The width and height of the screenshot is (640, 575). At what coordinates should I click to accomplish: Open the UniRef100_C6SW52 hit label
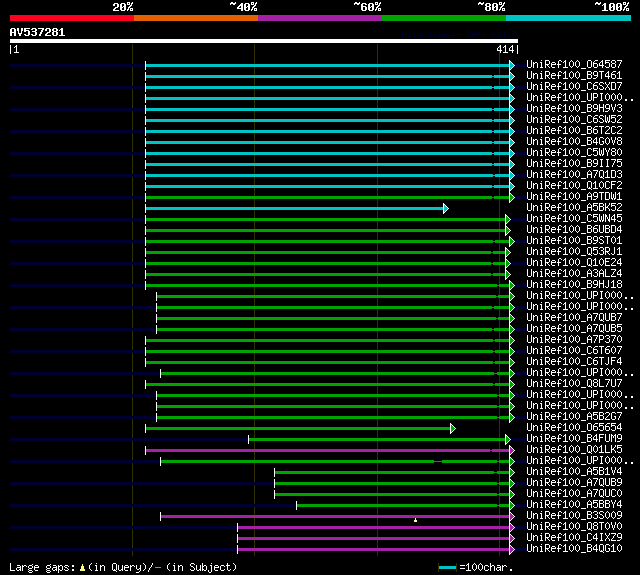click(x=574, y=120)
